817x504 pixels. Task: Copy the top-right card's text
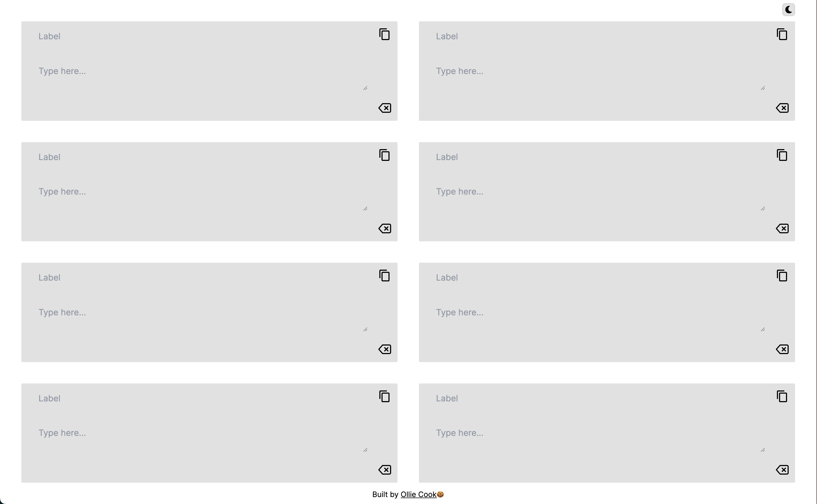point(782,34)
